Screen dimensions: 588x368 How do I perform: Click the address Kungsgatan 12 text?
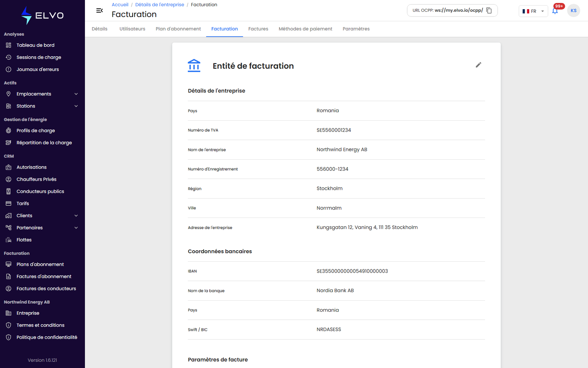click(367, 227)
